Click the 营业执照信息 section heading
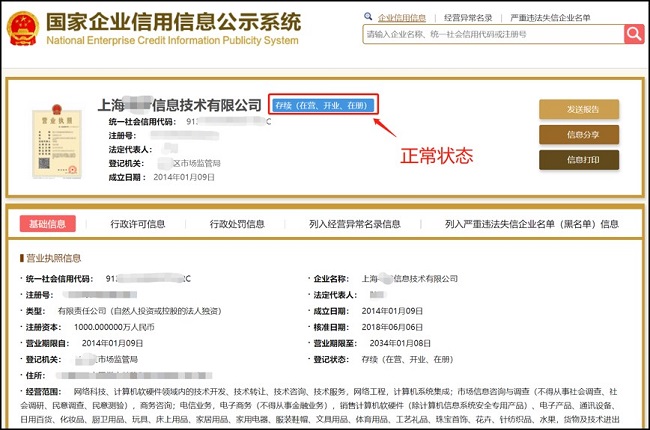 tap(51, 258)
